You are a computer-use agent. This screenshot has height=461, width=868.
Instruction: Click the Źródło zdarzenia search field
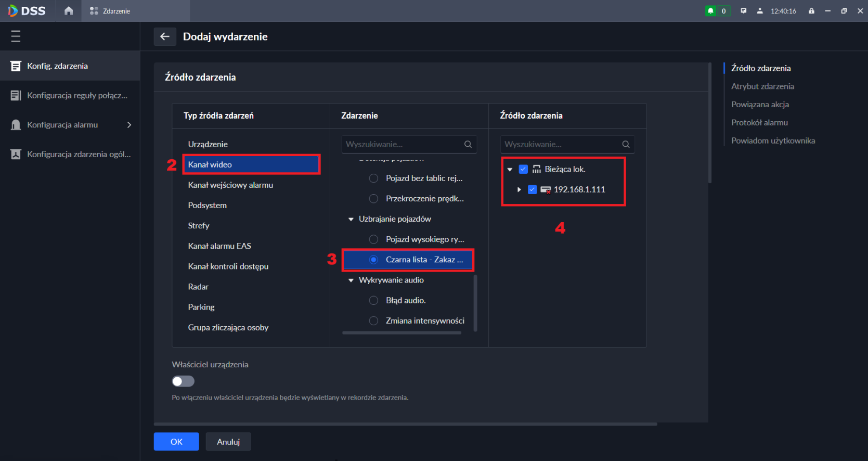(x=562, y=144)
